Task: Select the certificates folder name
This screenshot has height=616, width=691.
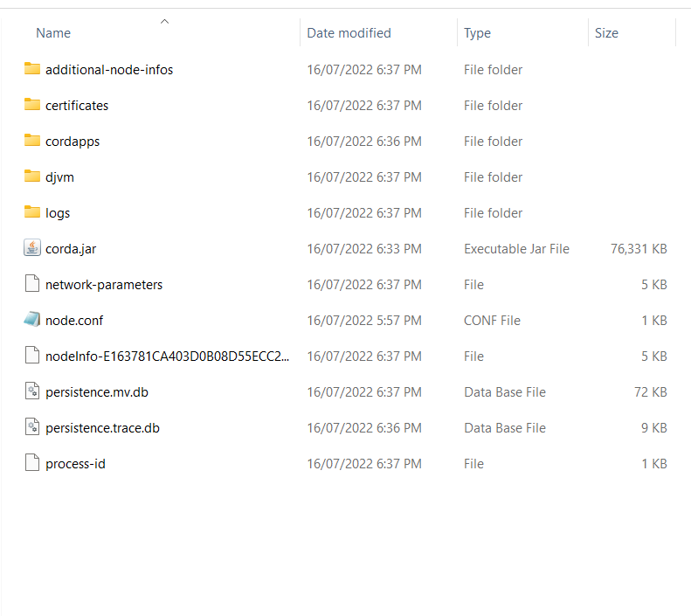Action: coord(77,106)
